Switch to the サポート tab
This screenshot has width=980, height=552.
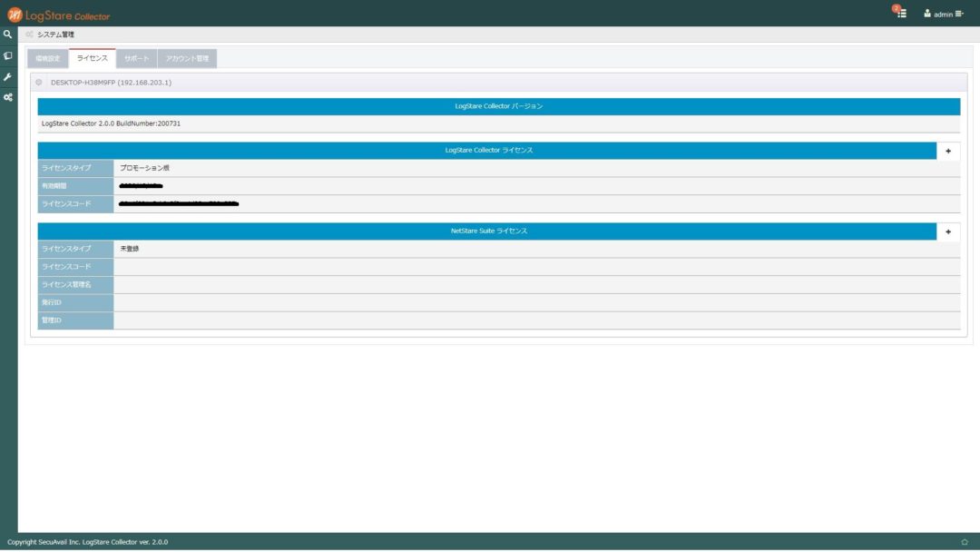click(137, 59)
